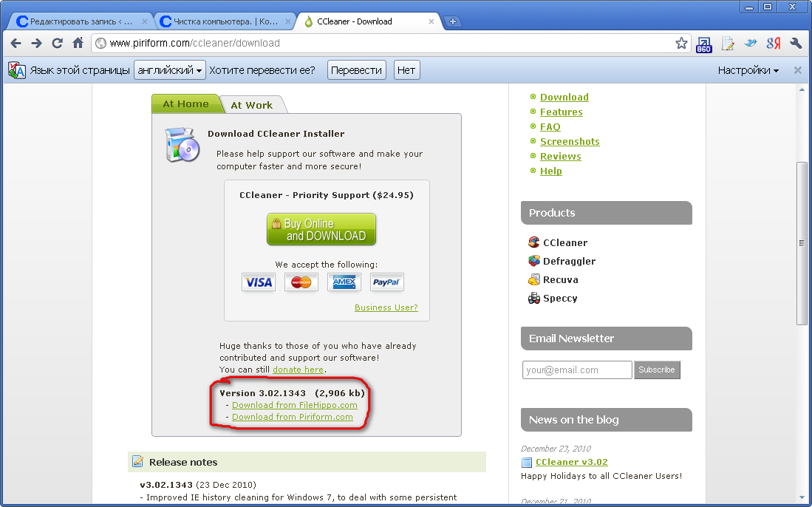Screen dimensions: 812x507
Task: Expand the Настройки translation options
Action: click(x=748, y=70)
